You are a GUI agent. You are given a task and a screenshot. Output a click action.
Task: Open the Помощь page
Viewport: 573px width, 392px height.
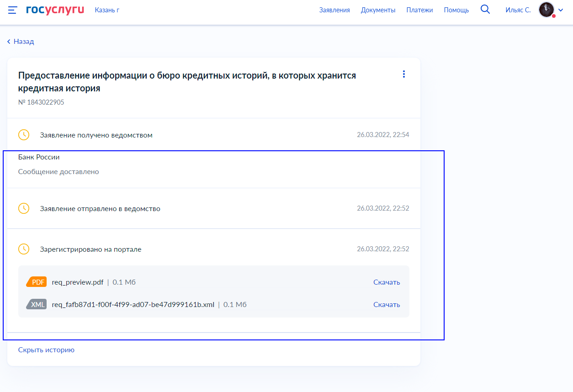point(456,10)
